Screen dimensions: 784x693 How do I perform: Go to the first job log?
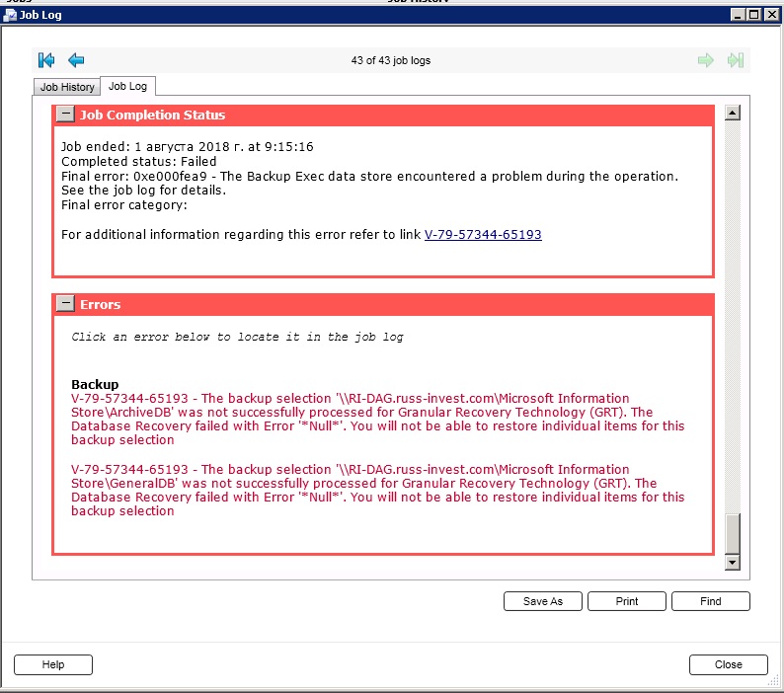click(46, 60)
